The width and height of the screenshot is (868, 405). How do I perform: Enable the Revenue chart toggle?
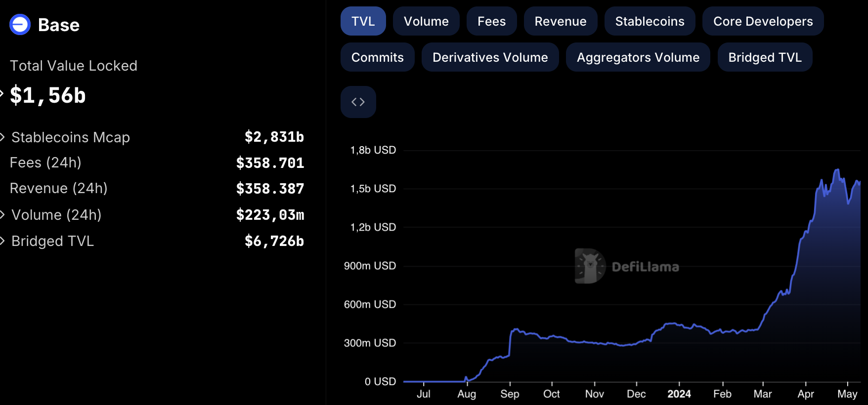point(561,21)
